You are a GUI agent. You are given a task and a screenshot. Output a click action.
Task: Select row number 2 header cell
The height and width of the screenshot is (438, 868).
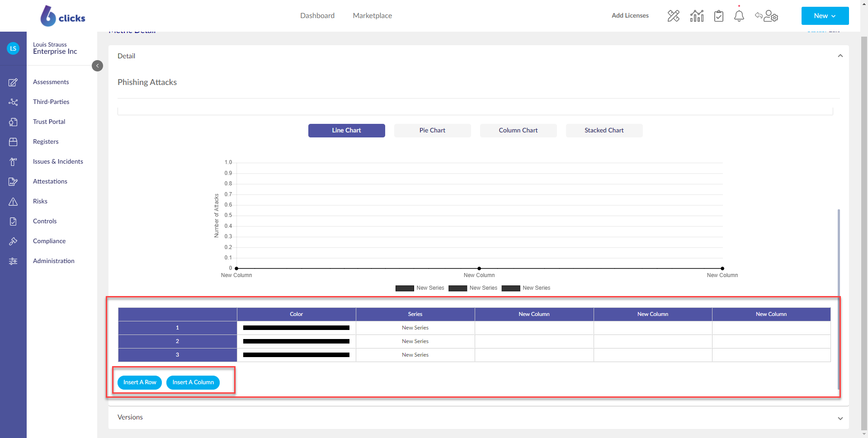(x=177, y=341)
